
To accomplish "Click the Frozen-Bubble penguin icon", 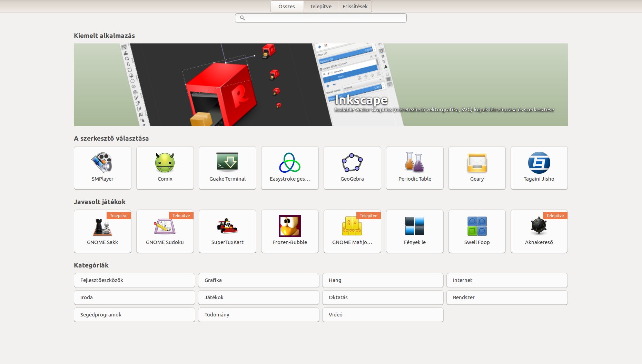I will 290,226.
